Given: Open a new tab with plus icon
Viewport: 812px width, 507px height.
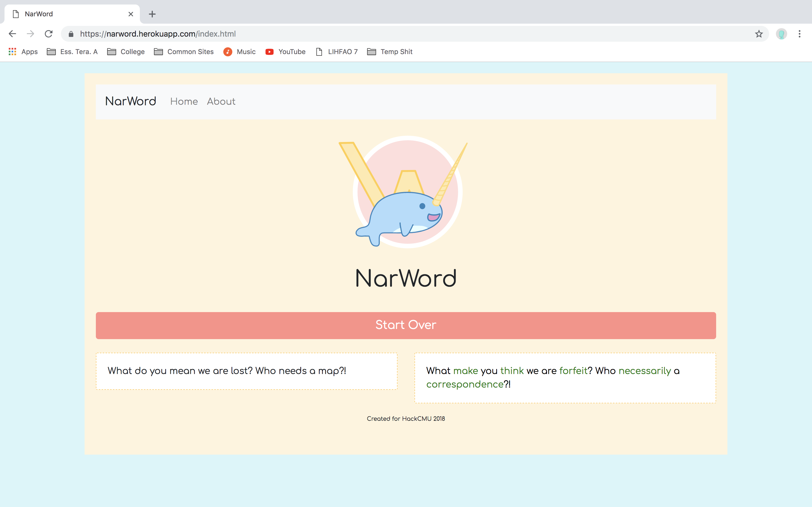Looking at the screenshot, I should click(152, 14).
